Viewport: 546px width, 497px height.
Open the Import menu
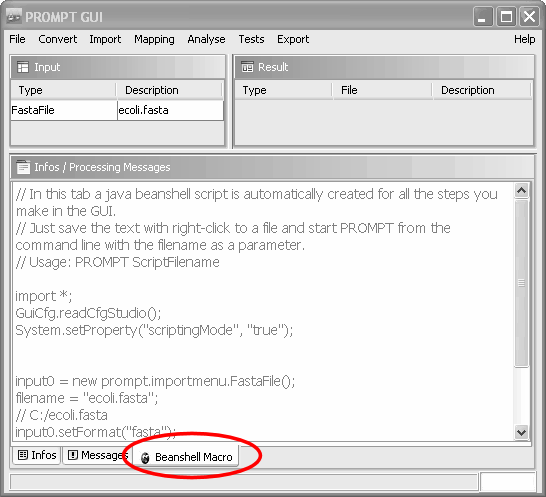105,39
